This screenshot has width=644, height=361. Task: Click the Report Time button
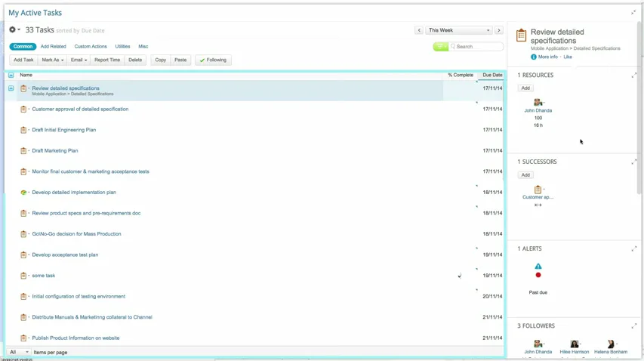pyautogui.click(x=107, y=60)
